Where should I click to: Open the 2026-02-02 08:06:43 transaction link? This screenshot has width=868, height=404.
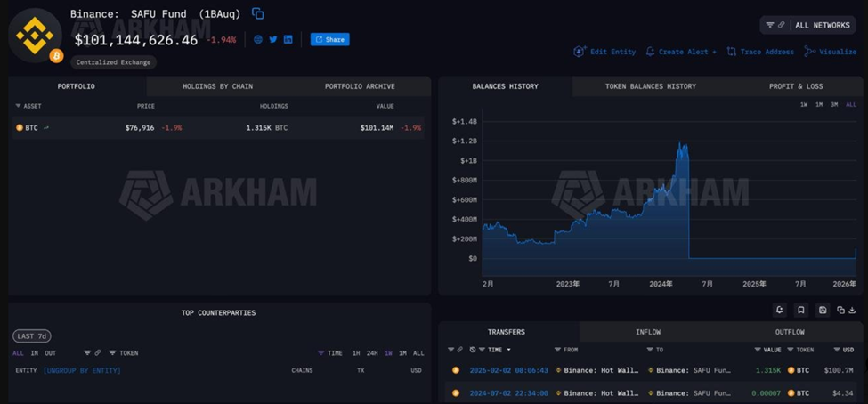point(508,370)
